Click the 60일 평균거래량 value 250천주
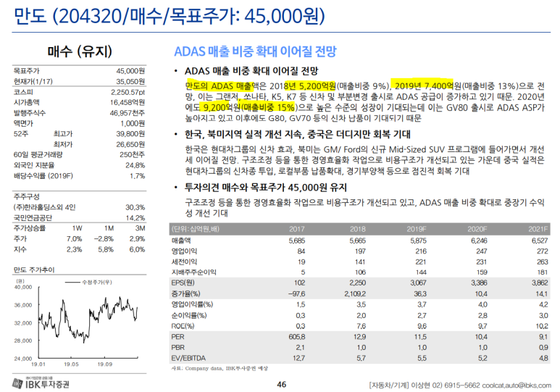The height and width of the screenshot is (392, 560). [132, 154]
